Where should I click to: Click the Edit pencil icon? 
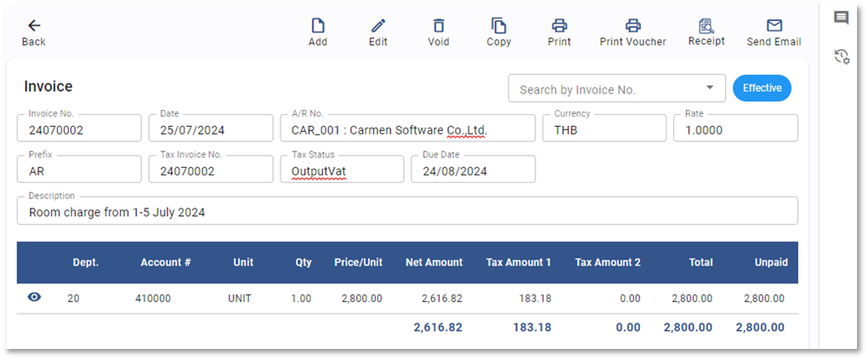tap(378, 26)
